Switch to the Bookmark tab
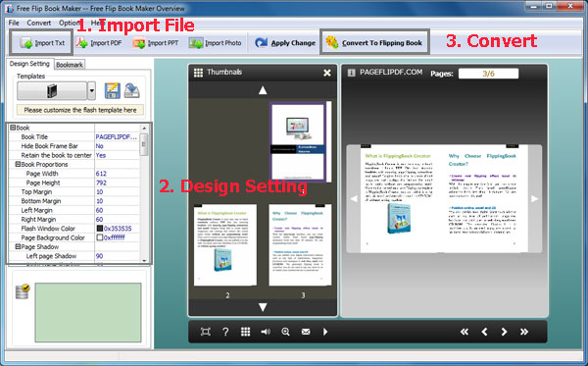Image resolution: width=588 pixels, height=366 pixels. [70, 65]
